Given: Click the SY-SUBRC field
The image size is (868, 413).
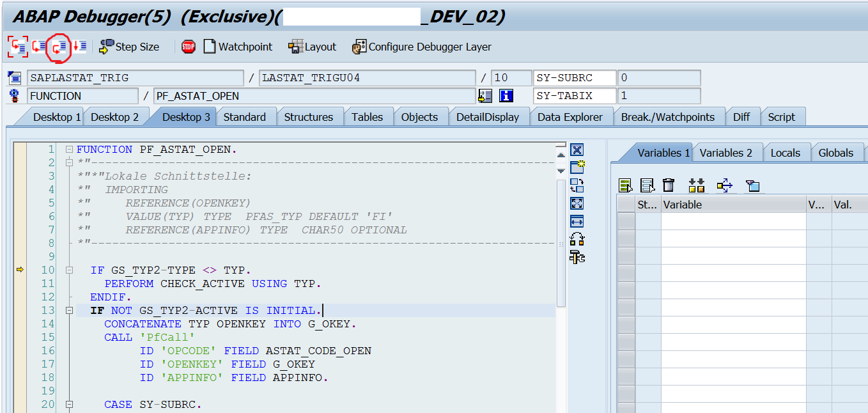Looking at the screenshot, I should [x=575, y=78].
